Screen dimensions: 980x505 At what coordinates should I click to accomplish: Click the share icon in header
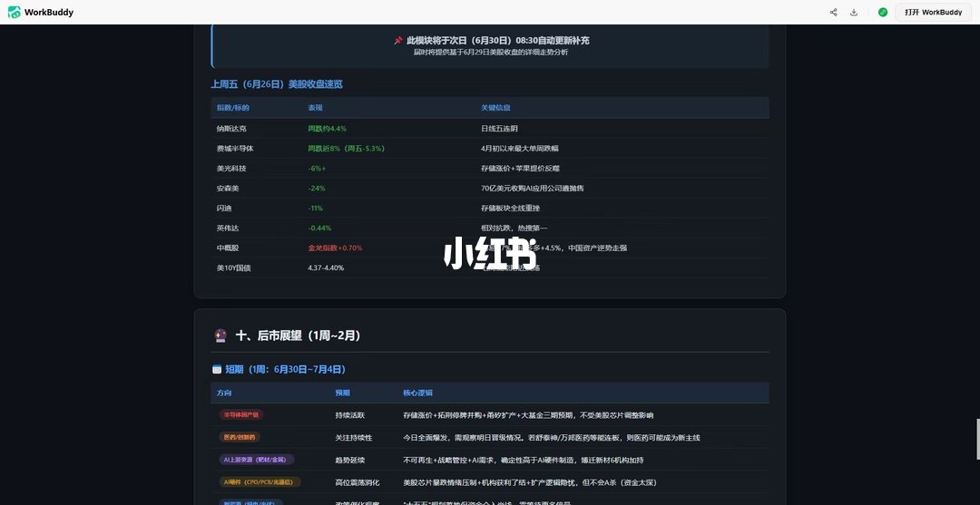pyautogui.click(x=833, y=12)
